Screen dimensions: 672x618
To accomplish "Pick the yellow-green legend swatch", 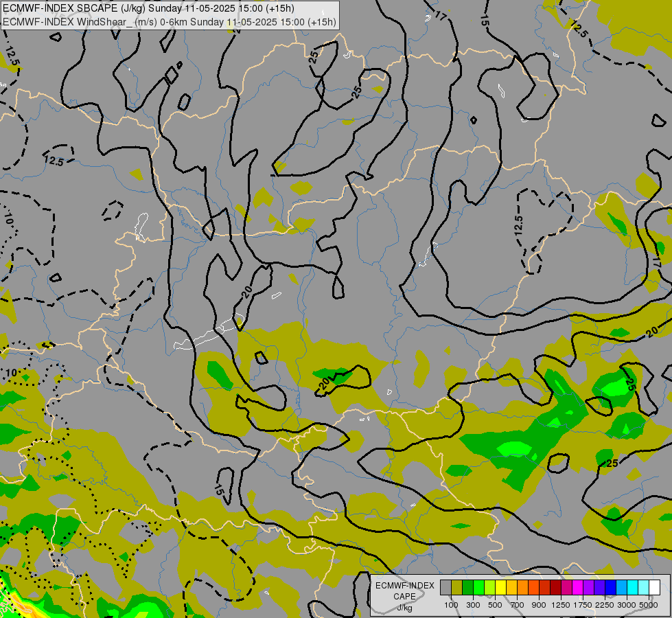I will tap(489, 588).
